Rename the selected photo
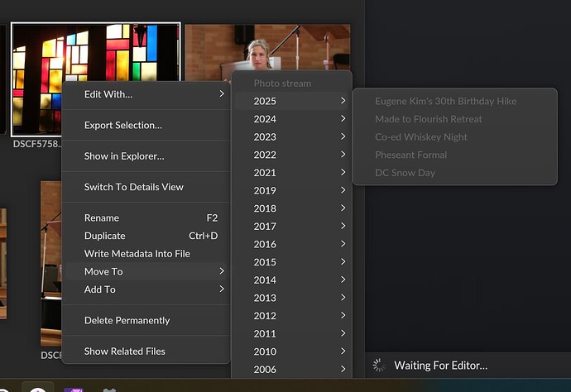The height and width of the screenshot is (392, 571). tap(146, 218)
